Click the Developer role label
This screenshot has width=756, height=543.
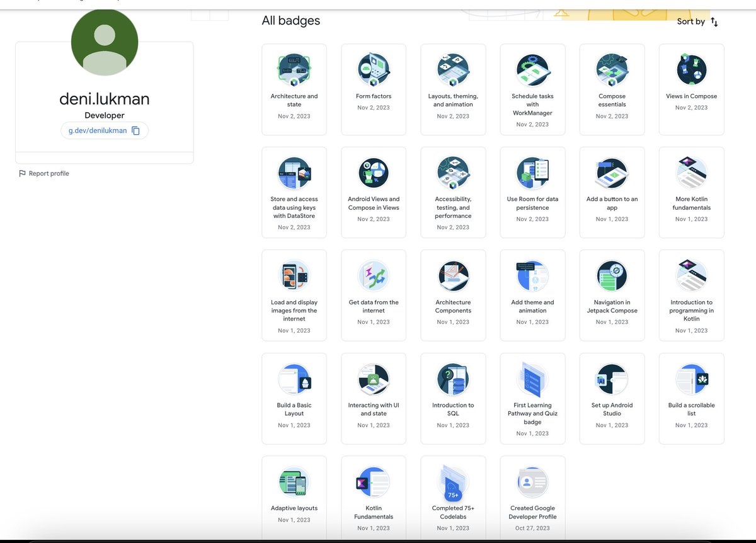click(105, 115)
